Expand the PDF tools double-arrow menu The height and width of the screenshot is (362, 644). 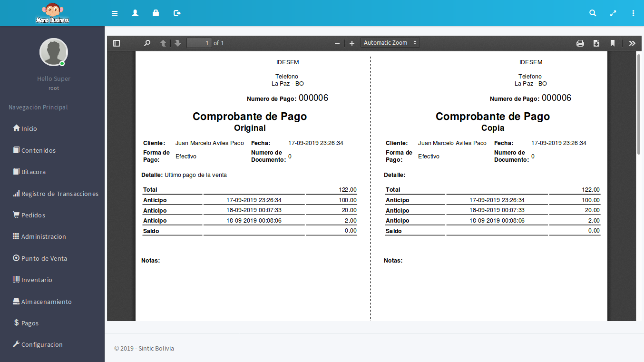click(632, 43)
